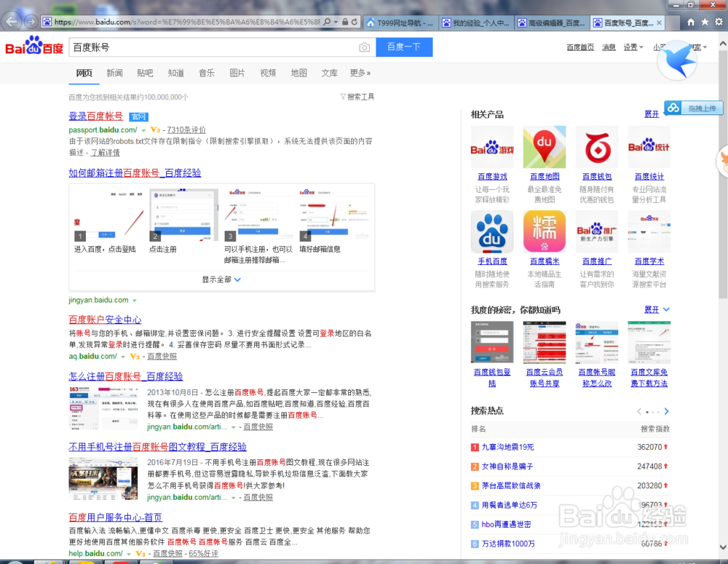
Task: Switch to the 我的经验 browser tab
Action: [x=476, y=23]
